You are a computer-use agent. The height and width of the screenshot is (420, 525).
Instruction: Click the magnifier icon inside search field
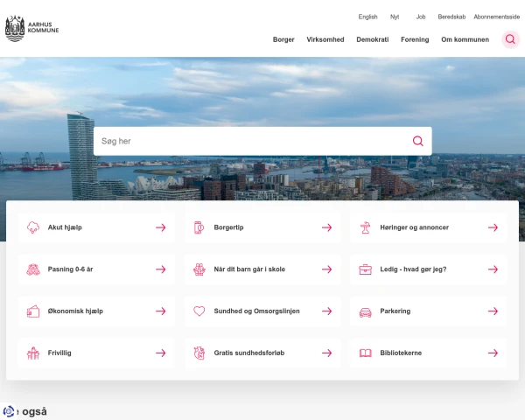pyautogui.click(x=417, y=141)
